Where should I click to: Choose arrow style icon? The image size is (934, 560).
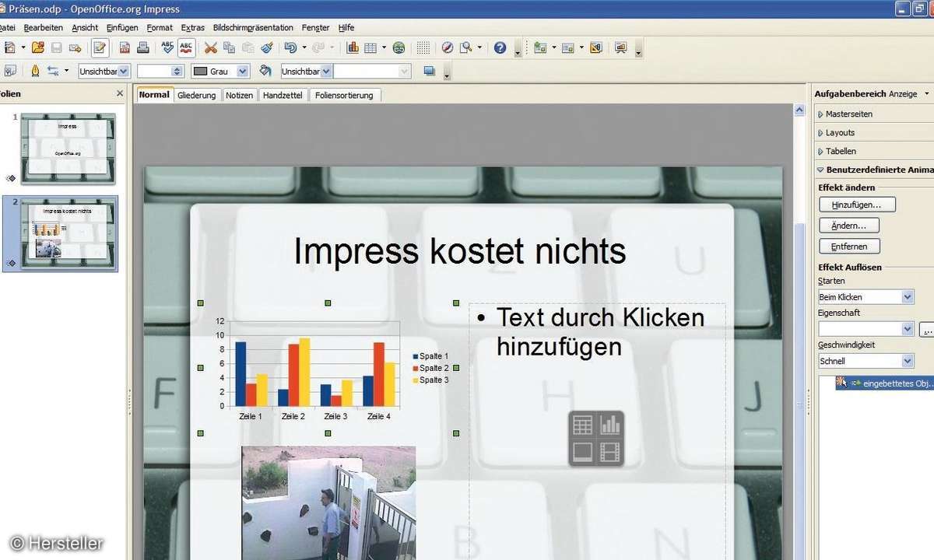[53, 71]
